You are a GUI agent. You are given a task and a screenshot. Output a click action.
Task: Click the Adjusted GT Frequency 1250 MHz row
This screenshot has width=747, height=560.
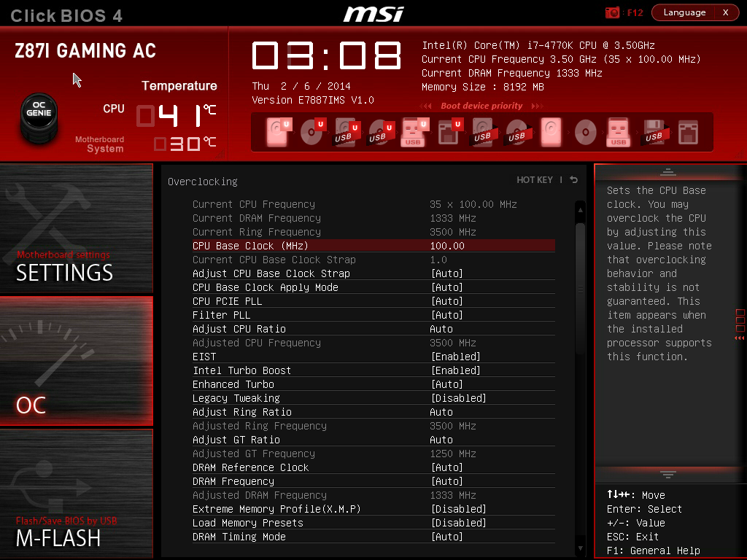point(373,454)
